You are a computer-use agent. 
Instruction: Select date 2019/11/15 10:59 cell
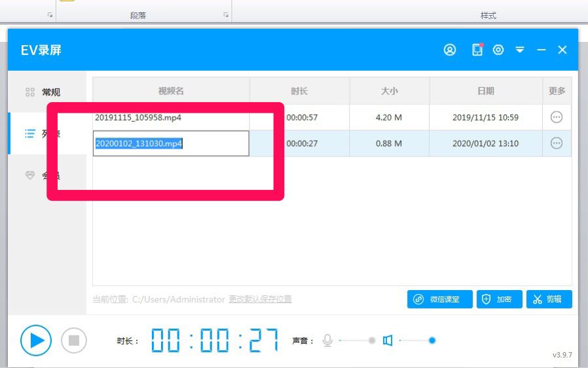coord(485,117)
